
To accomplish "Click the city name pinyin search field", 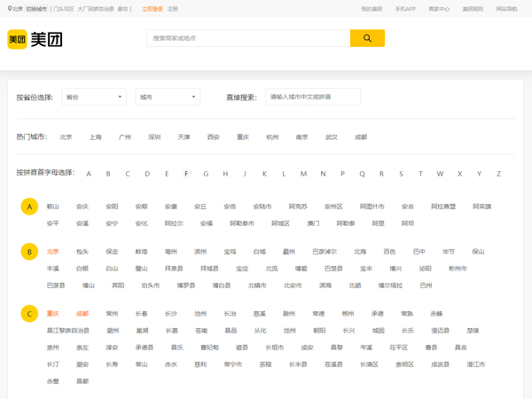I will (313, 97).
